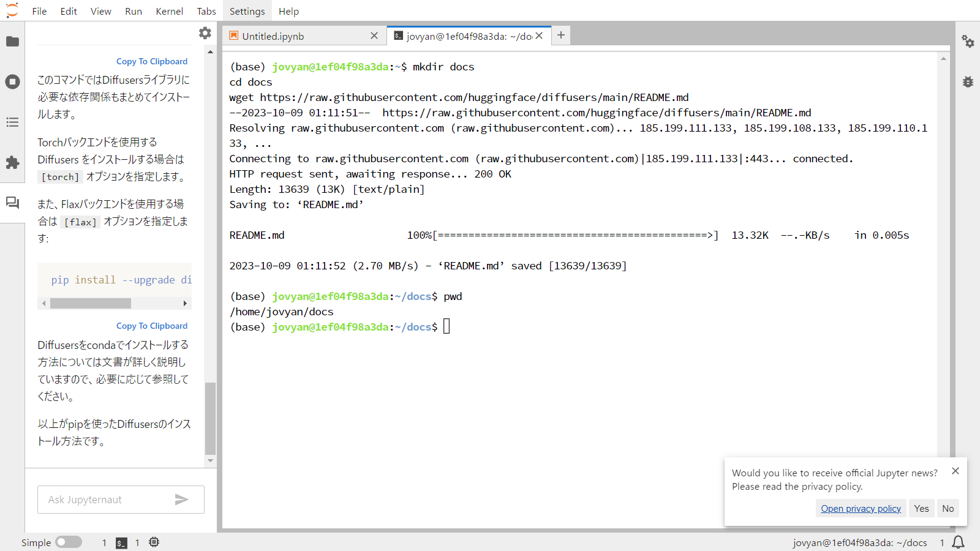Open the Property Inspector gears icon

point(968,42)
